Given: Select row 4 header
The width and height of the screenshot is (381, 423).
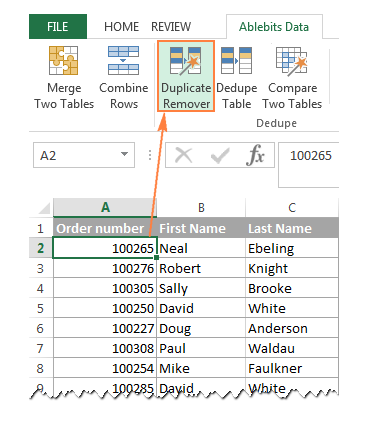Looking at the screenshot, I should (x=41, y=288).
